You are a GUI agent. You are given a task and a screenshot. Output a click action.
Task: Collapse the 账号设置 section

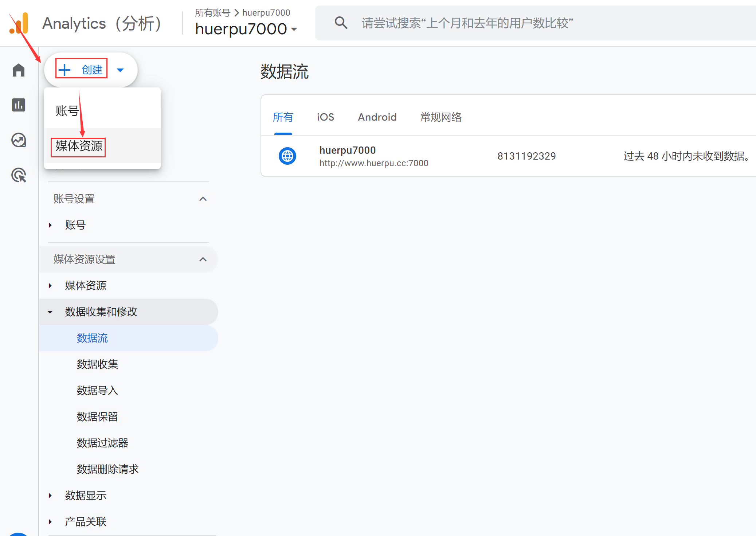pos(203,199)
